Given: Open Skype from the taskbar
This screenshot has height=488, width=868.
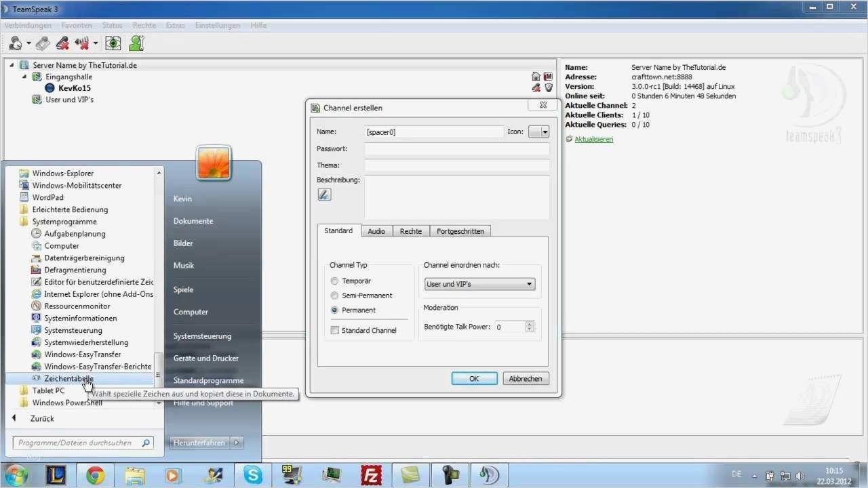Looking at the screenshot, I should click(253, 476).
